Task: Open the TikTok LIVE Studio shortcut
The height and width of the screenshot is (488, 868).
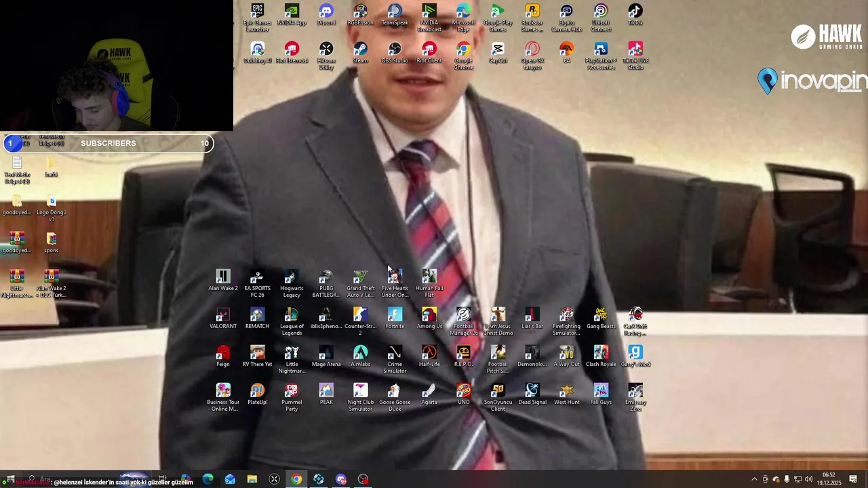Action: (x=635, y=56)
